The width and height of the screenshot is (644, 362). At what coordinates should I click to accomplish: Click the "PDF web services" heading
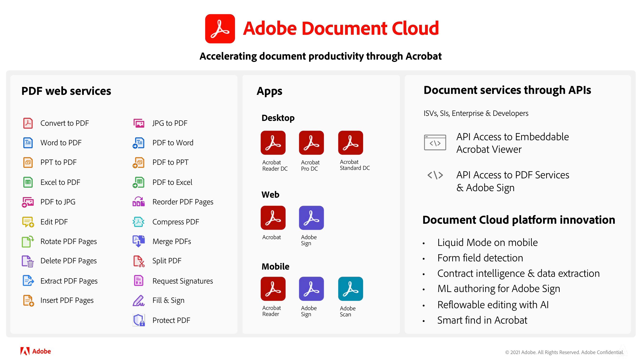pyautogui.click(x=66, y=91)
